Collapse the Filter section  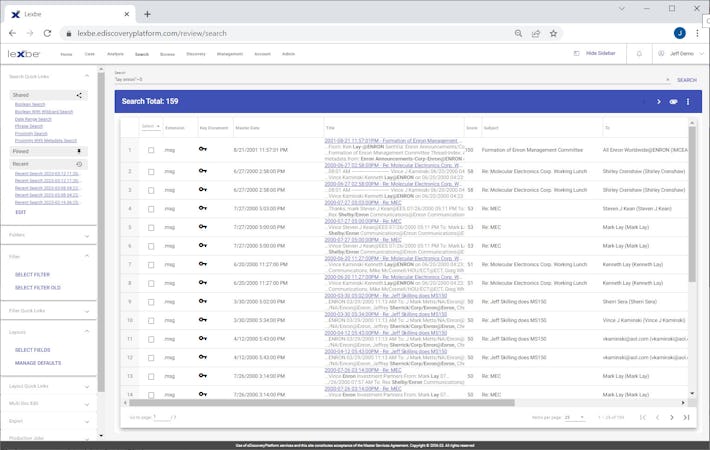87,256
